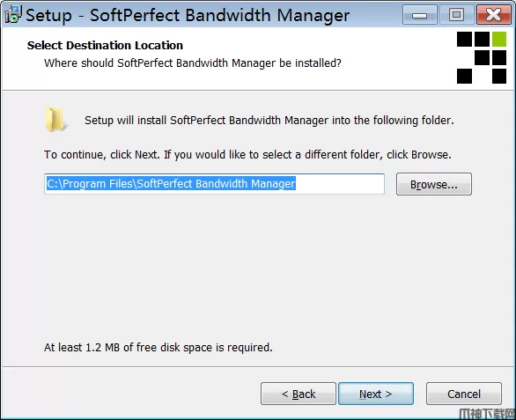Maximize the Setup window
516x420 pixels.
click(456, 15)
